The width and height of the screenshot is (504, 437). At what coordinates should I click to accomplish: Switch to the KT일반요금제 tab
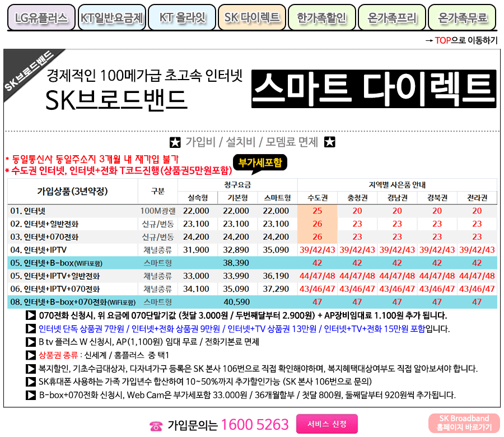pos(111,18)
